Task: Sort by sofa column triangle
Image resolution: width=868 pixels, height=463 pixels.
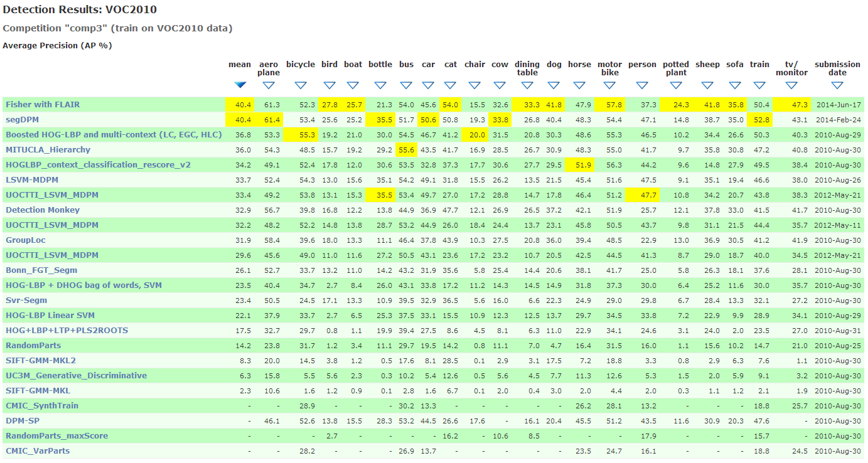Action: 734,85
